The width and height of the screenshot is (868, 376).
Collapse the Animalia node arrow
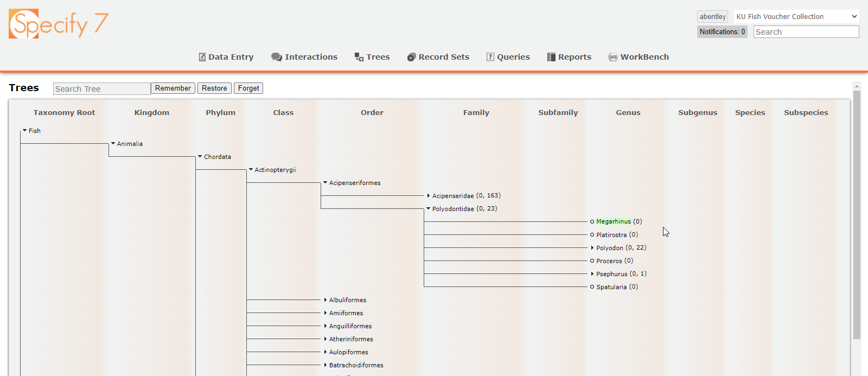coord(113,144)
